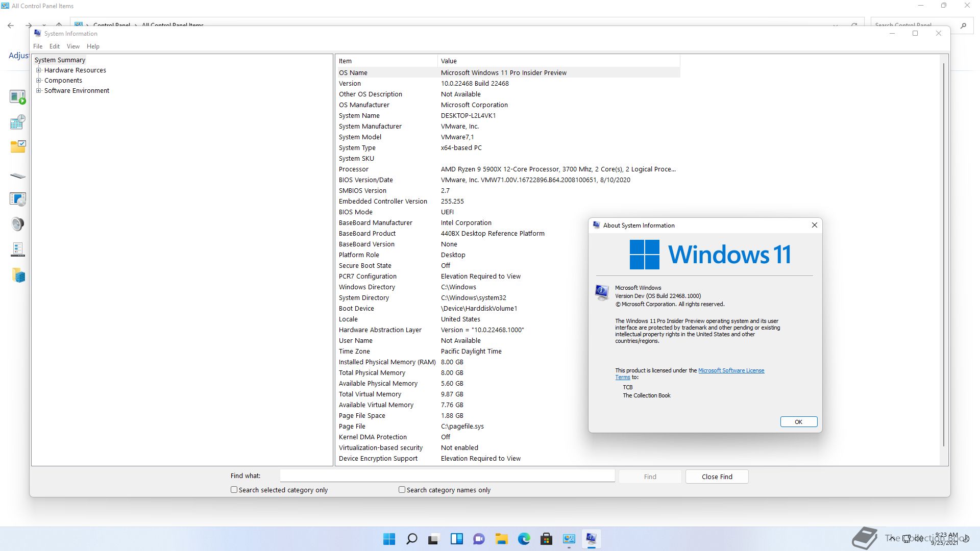
Task: Launch the Chat app from the taskbar
Action: point(479,539)
